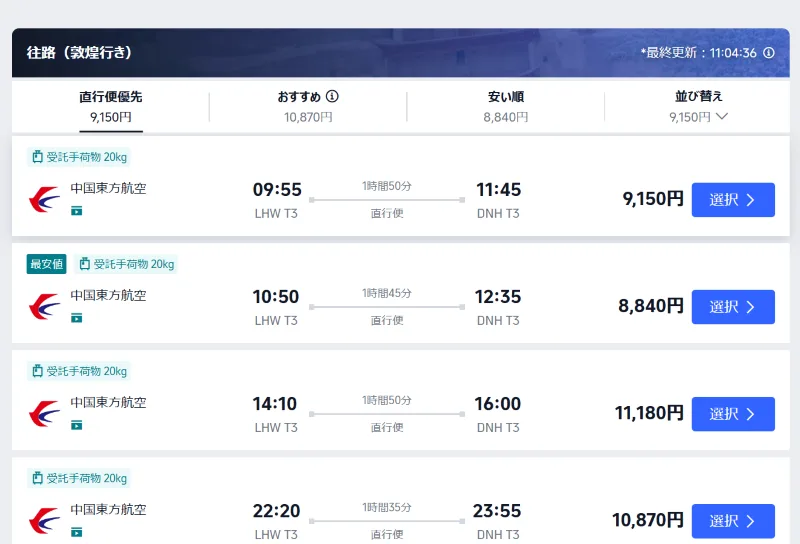Viewport: 800px width, 544px height.
Task: Click China Eastern logo on 22:20 flight
Action: click(x=44, y=521)
